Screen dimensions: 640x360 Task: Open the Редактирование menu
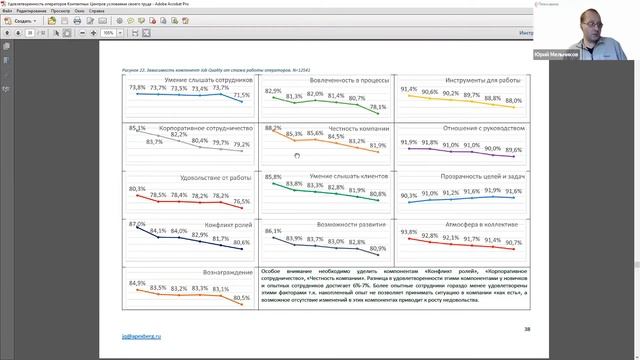[31, 11]
